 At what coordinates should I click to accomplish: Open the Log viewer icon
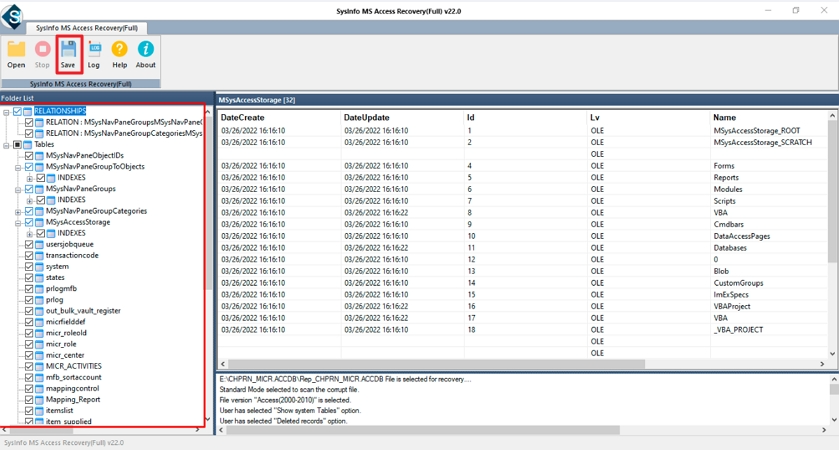[94, 54]
